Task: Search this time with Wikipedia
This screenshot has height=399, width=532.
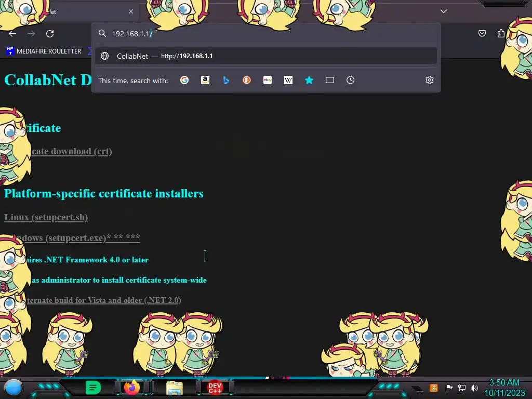Action: pyautogui.click(x=288, y=80)
